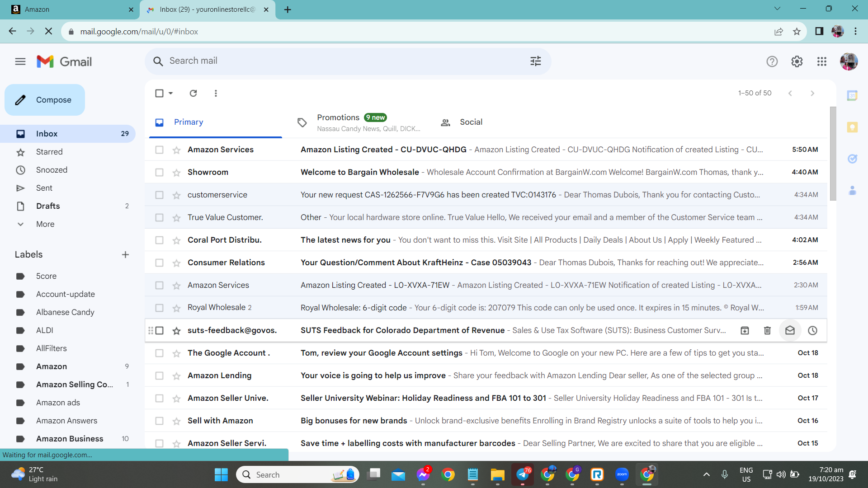This screenshot has width=868, height=488.
Task: Open the select-all dropdown arrow
Action: 171,93
